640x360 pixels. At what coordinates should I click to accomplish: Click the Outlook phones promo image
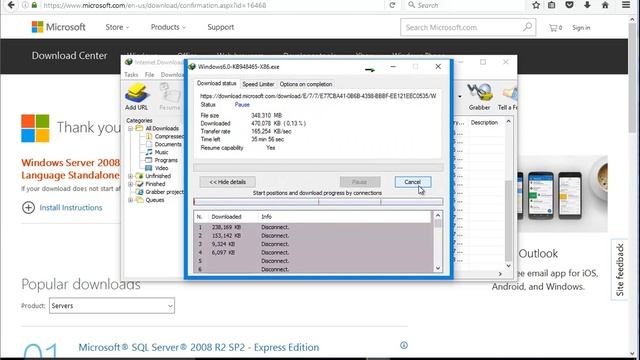pos(562,194)
